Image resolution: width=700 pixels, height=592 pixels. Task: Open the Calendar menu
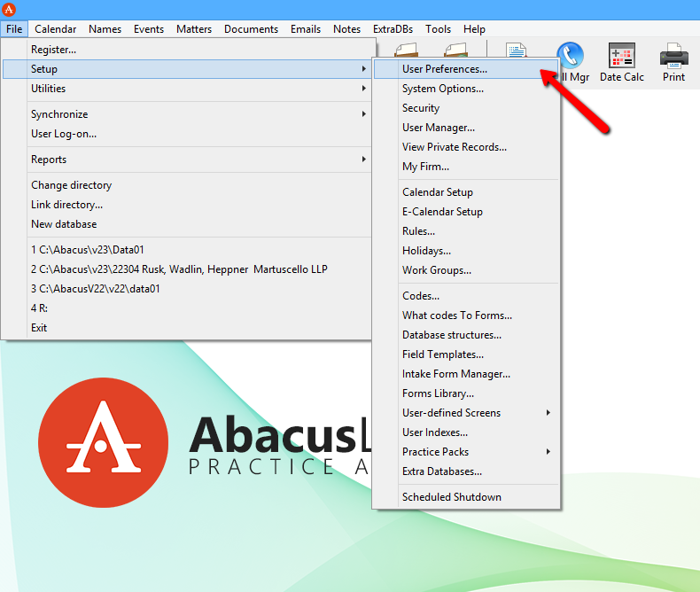pos(55,29)
